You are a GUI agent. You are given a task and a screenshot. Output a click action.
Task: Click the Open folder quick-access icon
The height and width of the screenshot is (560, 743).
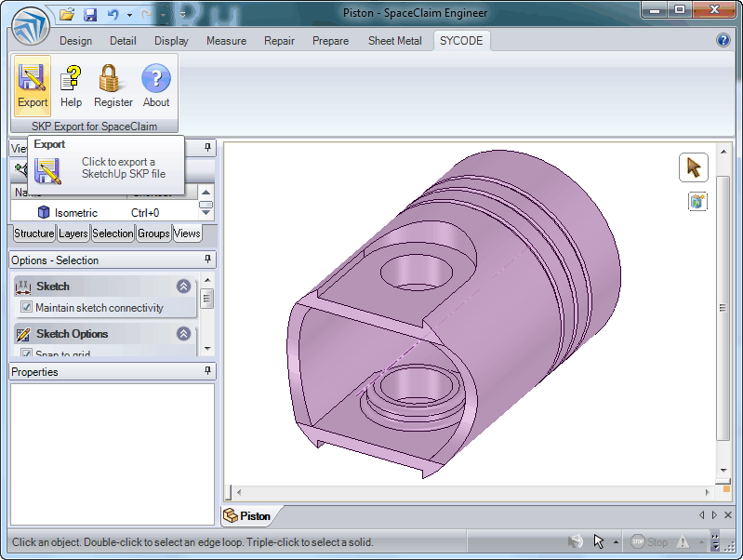coord(67,15)
